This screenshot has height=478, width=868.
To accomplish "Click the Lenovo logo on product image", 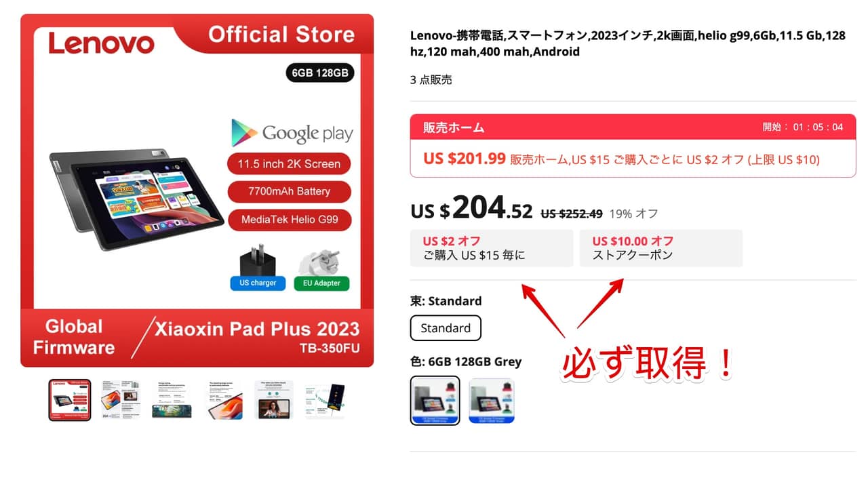I will (101, 43).
